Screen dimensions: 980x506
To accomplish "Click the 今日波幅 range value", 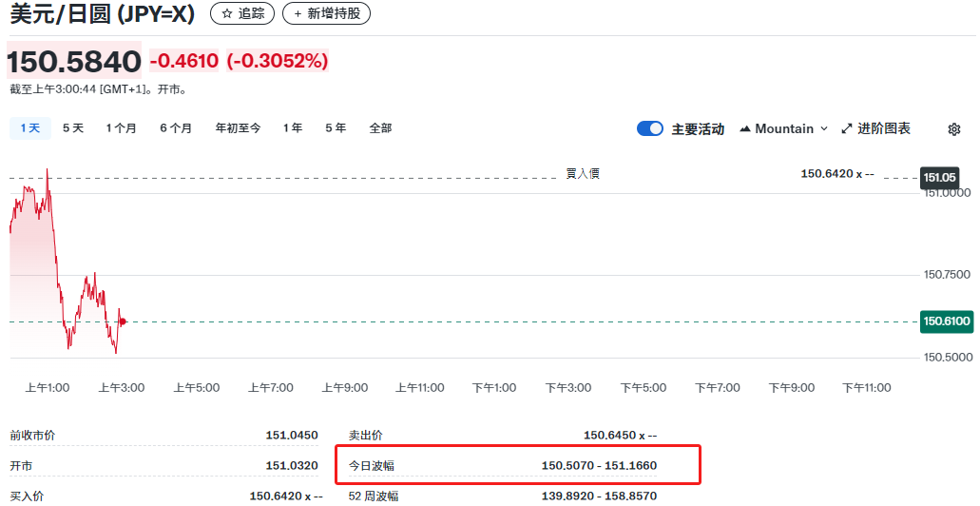I will [599, 466].
